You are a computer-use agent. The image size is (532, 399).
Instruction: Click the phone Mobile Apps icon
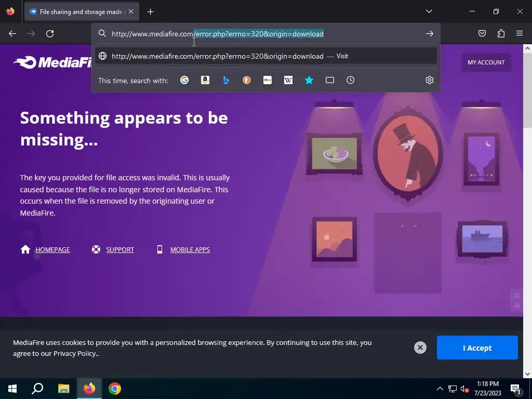pos(159,249)
